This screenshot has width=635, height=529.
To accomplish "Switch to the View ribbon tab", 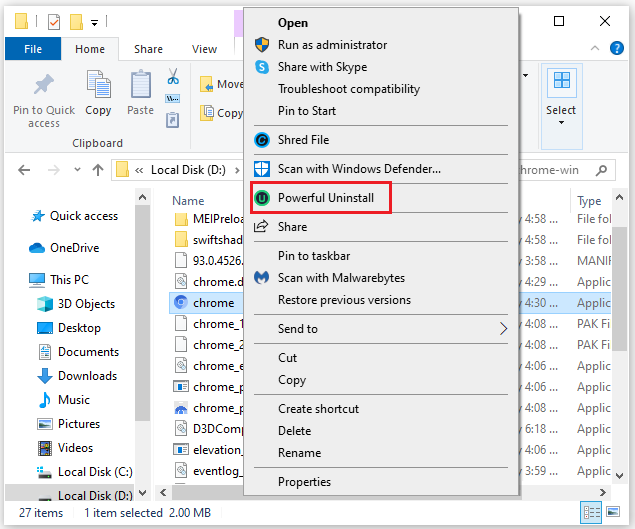I will (x=205, y=49).
